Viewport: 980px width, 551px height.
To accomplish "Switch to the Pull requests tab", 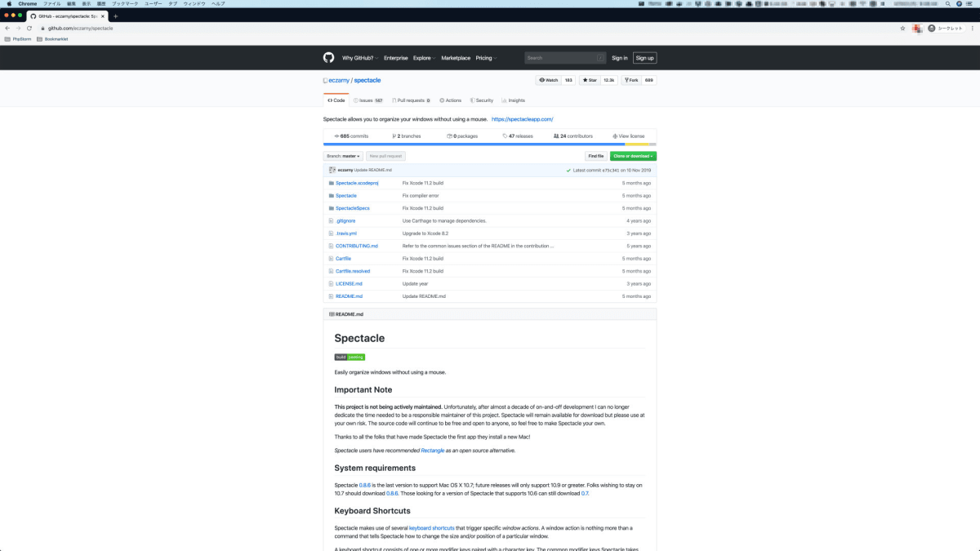I will tap(412, 100).
